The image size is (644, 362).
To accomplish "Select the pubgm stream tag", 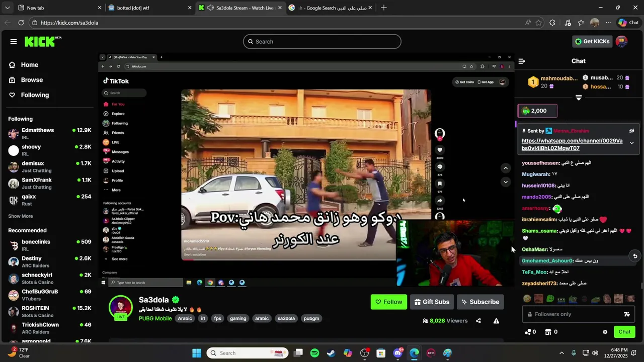I will pyautogui.click(x=311, y=318).
